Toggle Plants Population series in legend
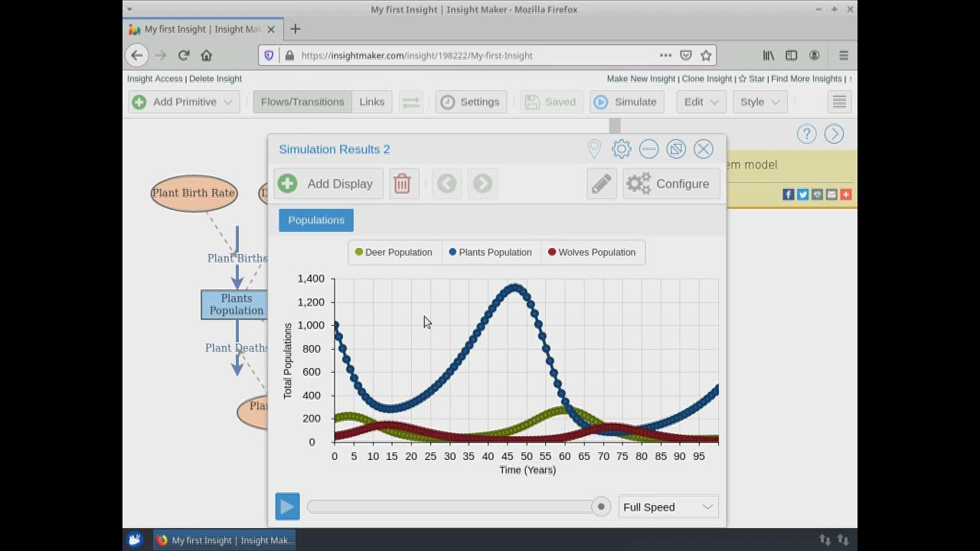This screenshot has width=980, height=551. point(490,252)
